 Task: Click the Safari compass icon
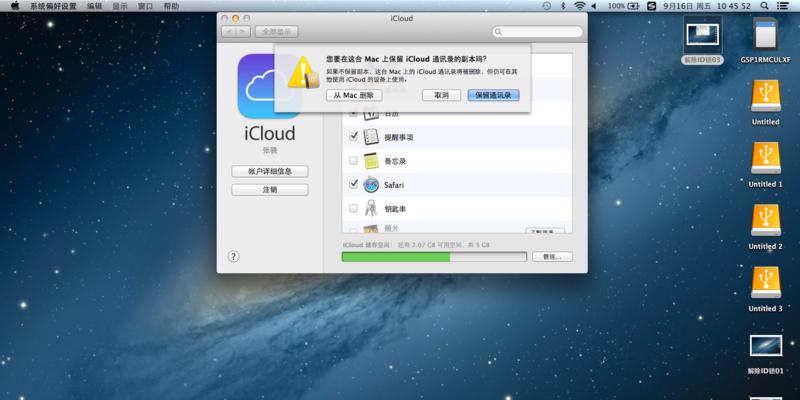click(371, 185)
